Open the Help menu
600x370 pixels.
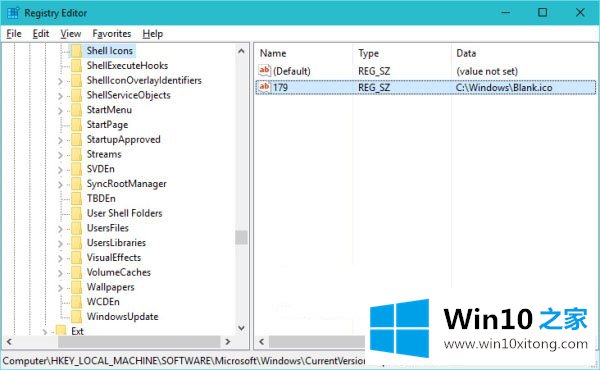pos(153,34)
